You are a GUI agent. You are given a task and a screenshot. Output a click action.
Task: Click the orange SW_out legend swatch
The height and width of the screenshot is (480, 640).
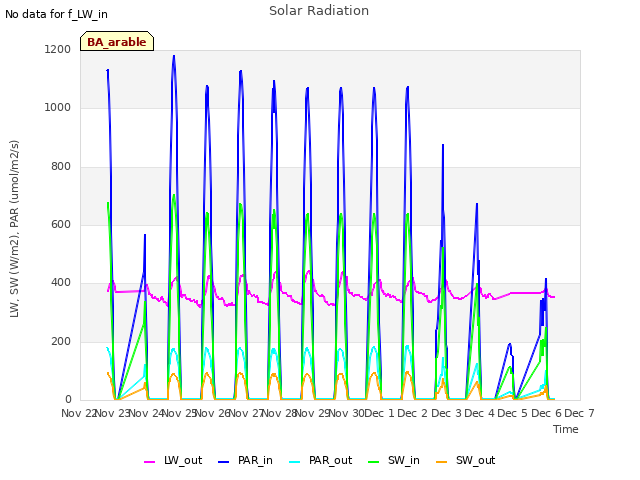(x=441, y=462)
